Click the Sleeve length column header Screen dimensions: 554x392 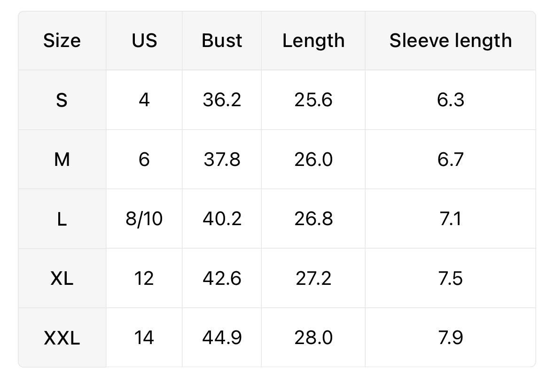point(450,41)
